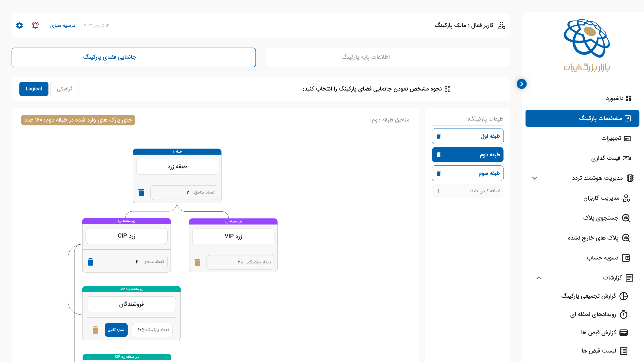Collapse the گزارشات submenu chevron
The width and height of the screenshot is (644, 362).
click(x=538, y=278)
